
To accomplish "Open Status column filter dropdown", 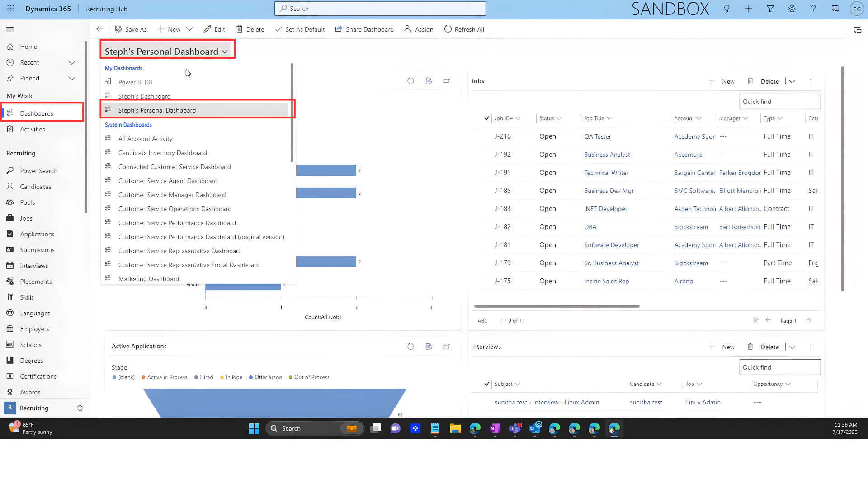I will pos(559,118).
